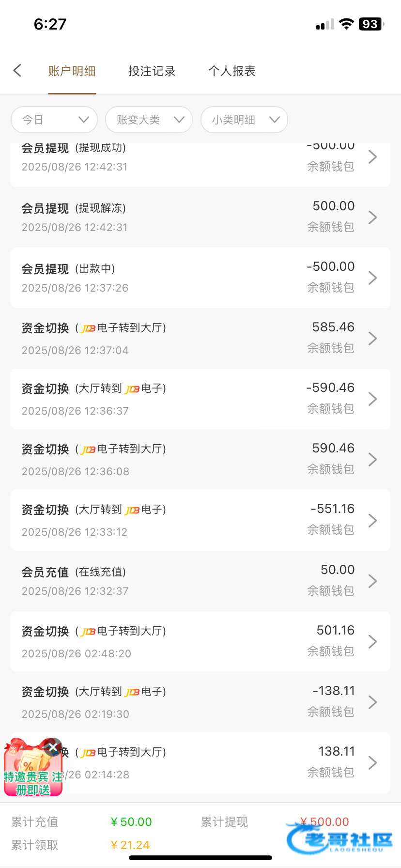Open chevron for the 585.46 transfer
The height and width of the screenshot is (868, 401).
372,339
